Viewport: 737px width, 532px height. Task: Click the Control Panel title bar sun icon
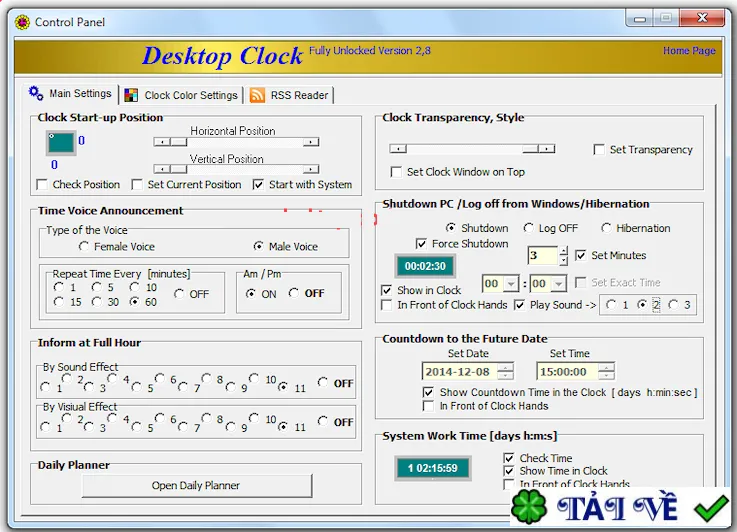tap(22, 22)
